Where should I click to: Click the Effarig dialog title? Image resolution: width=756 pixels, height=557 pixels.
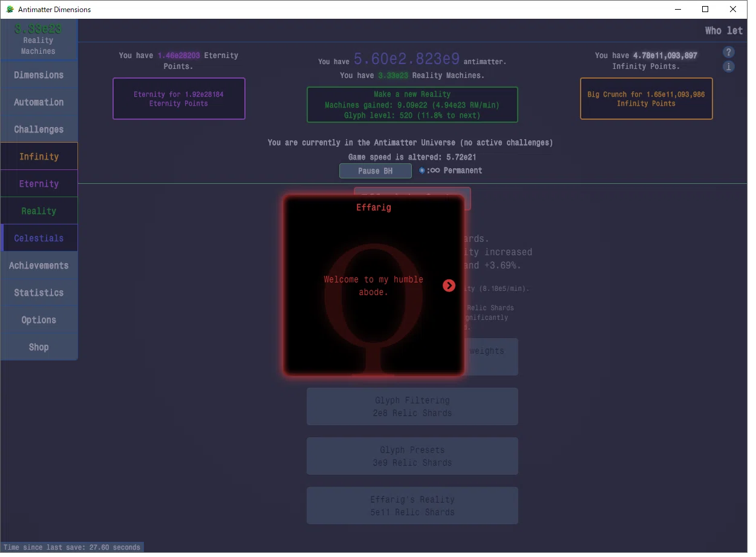(x=373, y=207)
